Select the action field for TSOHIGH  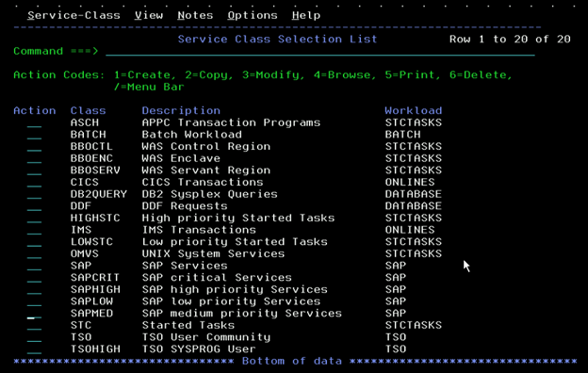tap(34, 349)
